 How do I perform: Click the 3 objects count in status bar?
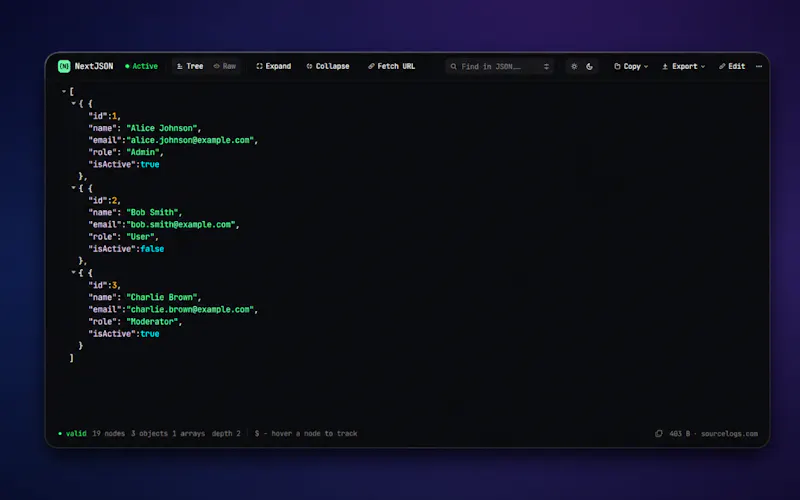[149, 434]
